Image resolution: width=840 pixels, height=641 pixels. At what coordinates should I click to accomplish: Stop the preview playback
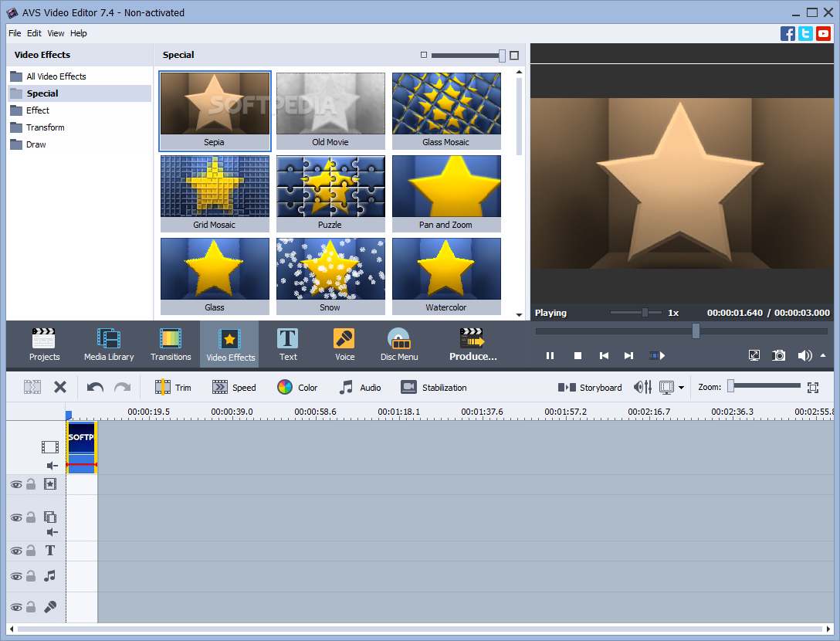[577, 356]
